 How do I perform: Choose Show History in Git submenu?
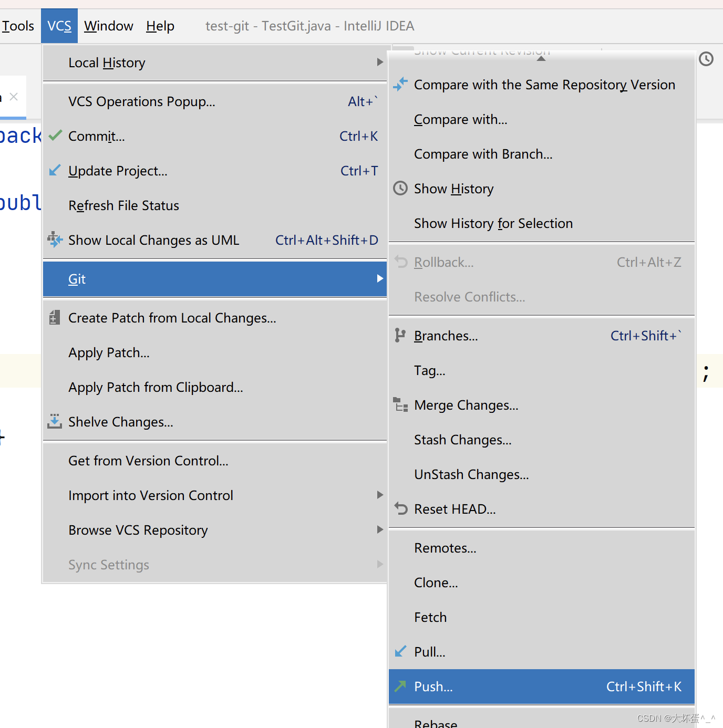542,189
